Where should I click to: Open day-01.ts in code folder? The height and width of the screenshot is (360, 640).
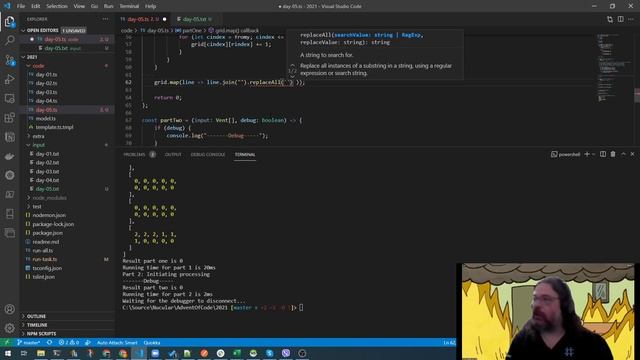[x=46, y=74]
